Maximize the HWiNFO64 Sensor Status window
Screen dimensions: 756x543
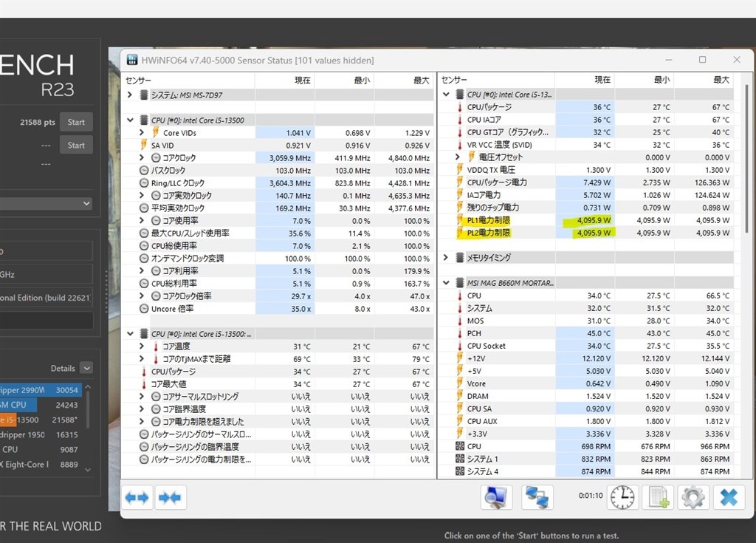[703, 59]
